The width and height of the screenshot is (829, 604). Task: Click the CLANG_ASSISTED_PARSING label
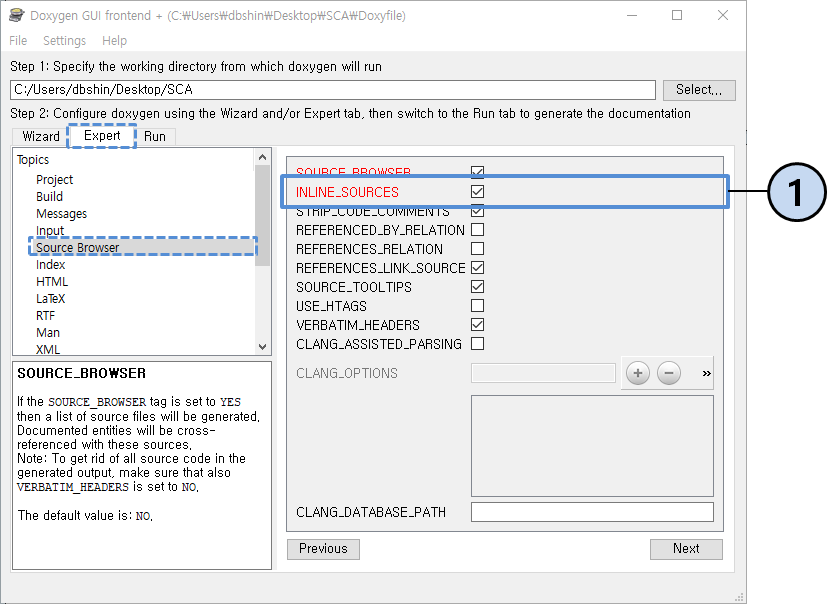[379, 344]
